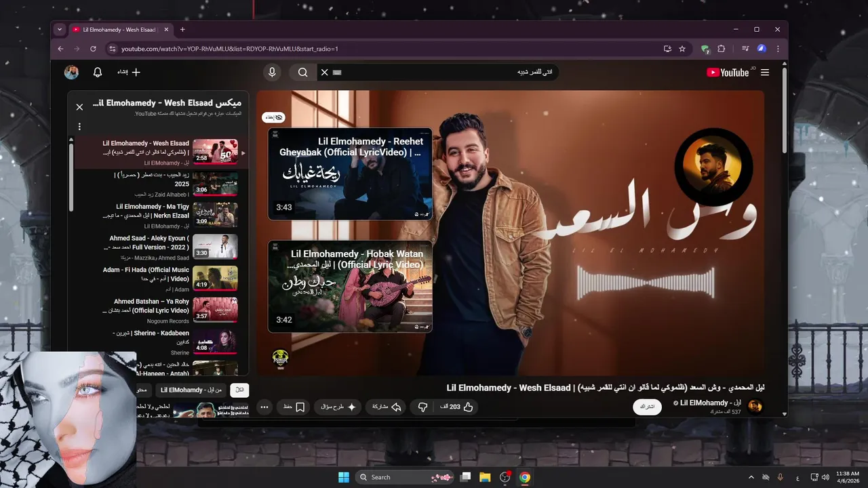Screen dimensions: 868x488
Task: Open Lil ElMohamdy channel name link
Action: [x=709, y=403]
